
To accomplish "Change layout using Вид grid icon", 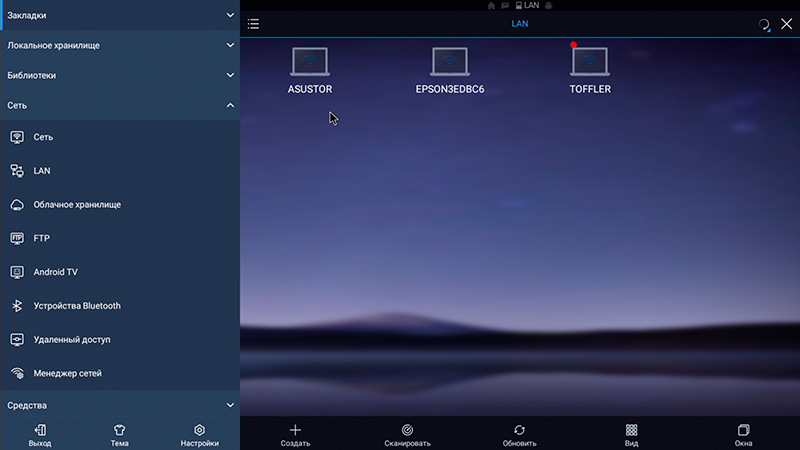I will pos(631,434).
